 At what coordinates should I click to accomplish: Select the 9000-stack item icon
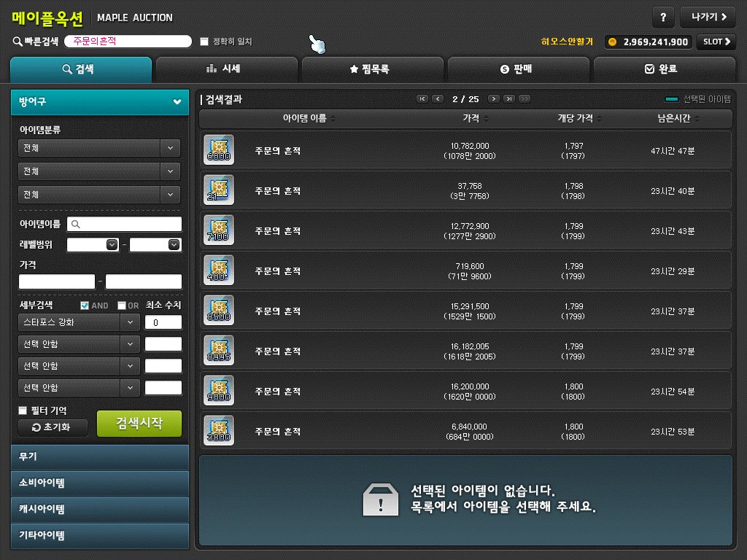219,390
